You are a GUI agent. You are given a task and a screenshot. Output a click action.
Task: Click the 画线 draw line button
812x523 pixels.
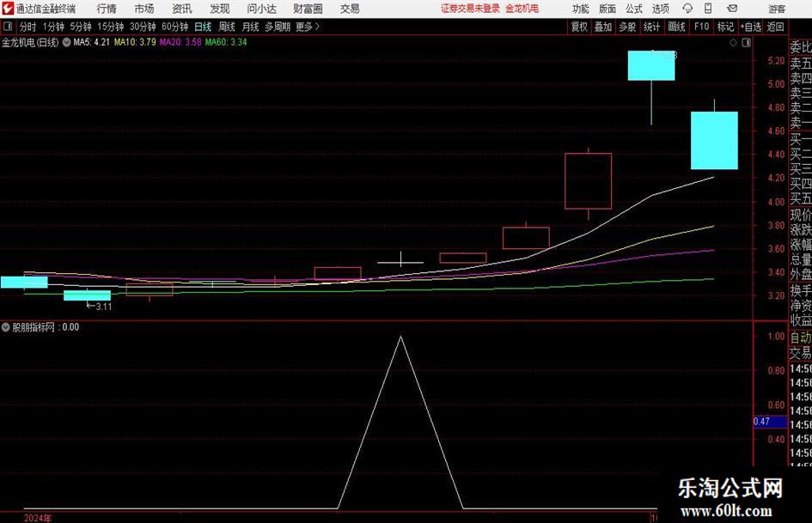676,27
